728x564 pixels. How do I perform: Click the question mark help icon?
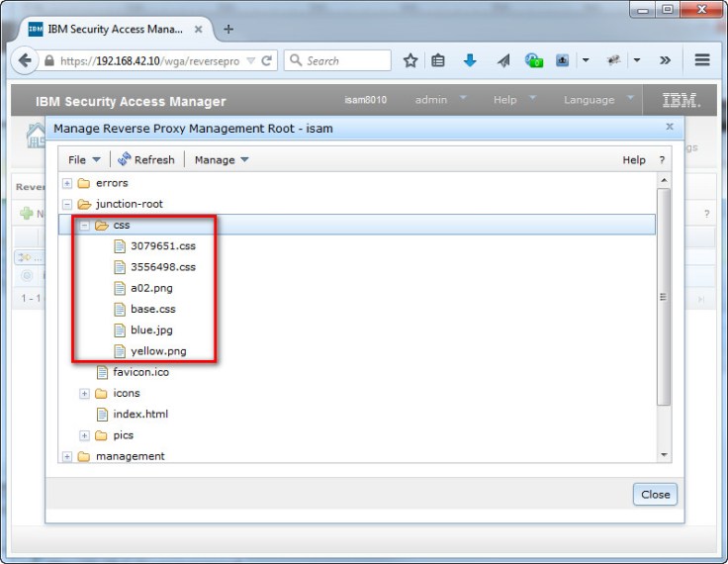pos(662,159)
